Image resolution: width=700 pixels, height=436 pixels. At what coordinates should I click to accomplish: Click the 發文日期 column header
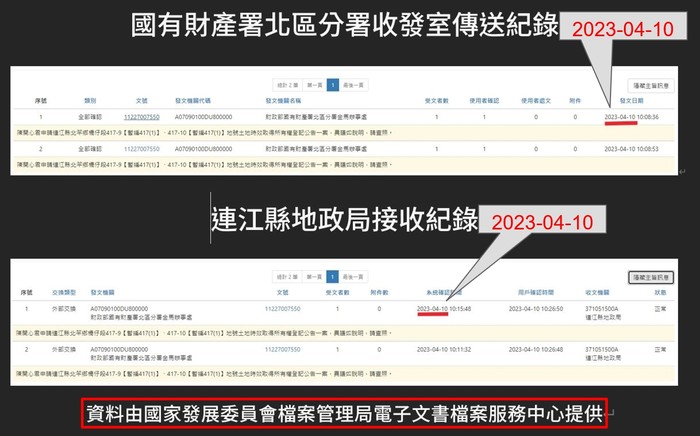pyautogui.click(x=632, y=102)
